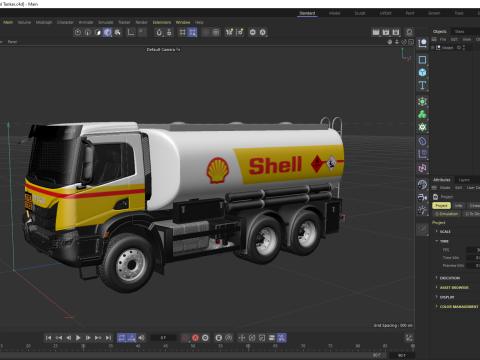Open the Simulate menu
480x360 pixels.
point(105,22)
